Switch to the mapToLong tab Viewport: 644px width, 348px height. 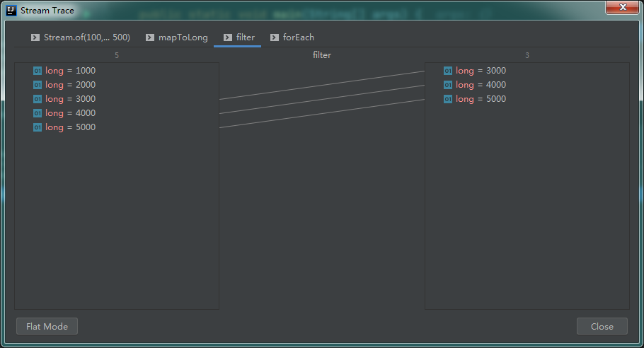(177, 37)
